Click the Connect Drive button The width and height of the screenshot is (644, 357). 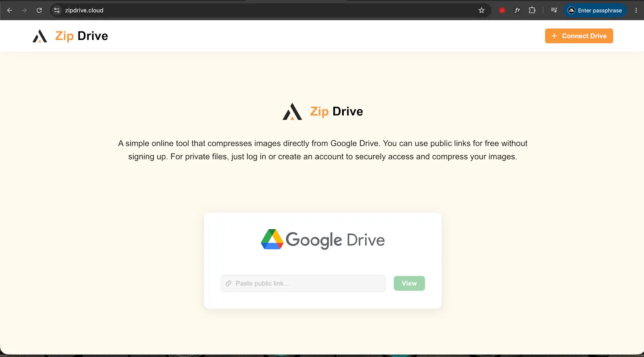coord(579,36)
